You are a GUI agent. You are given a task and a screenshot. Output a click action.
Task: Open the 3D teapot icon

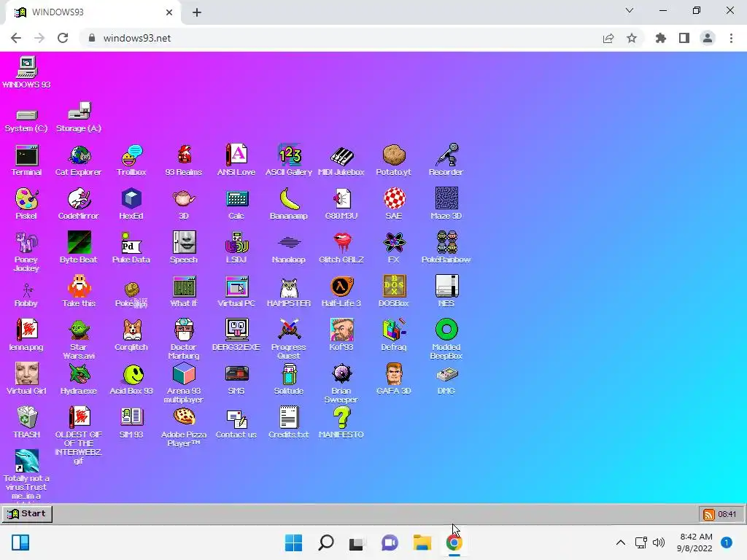coord(184,204)
